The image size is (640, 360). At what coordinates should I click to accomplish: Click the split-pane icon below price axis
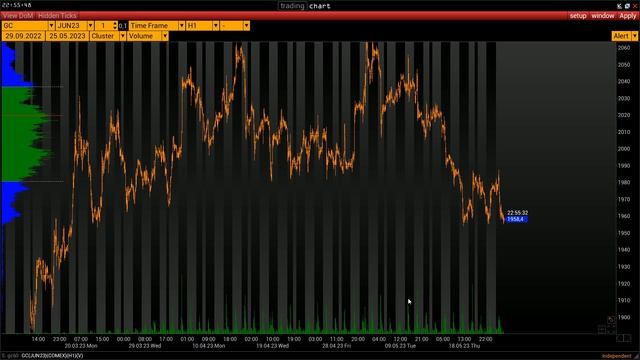(x=623, y=338)
